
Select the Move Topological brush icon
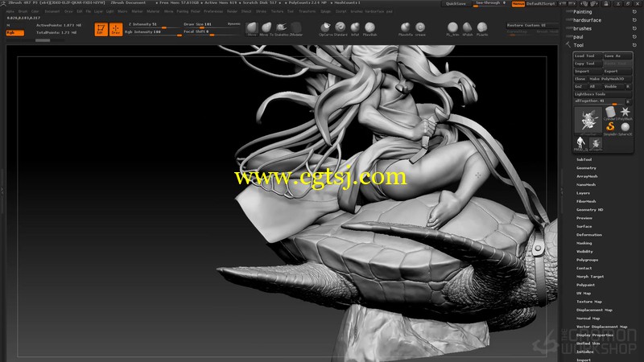tap(266, 28)
